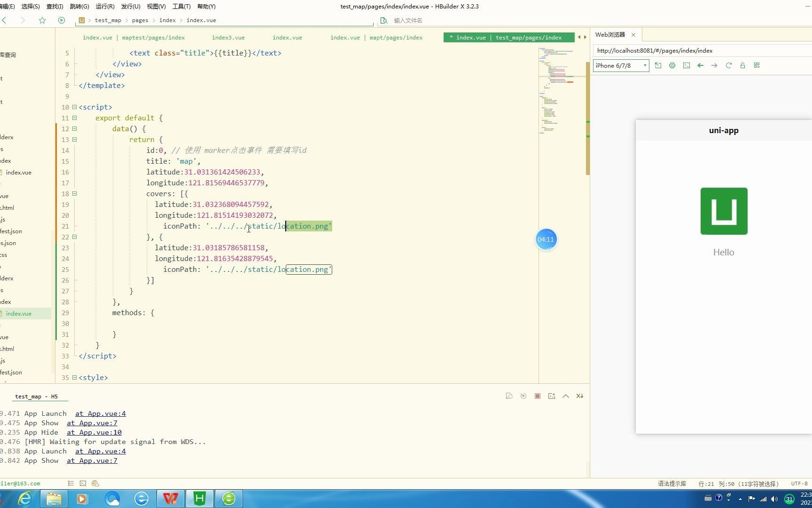Clear console output with X-arrow icon

pyautogui.click(x=580, y=396)
